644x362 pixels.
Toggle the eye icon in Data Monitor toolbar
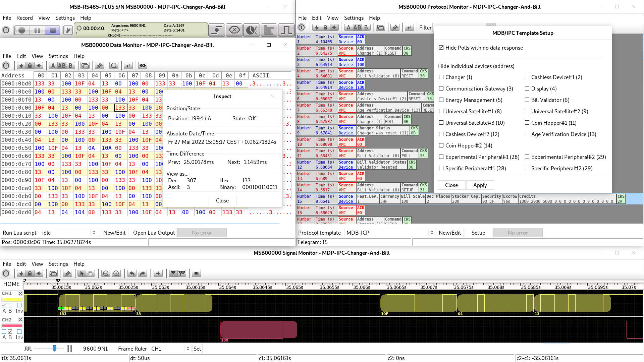coord(143,66)
